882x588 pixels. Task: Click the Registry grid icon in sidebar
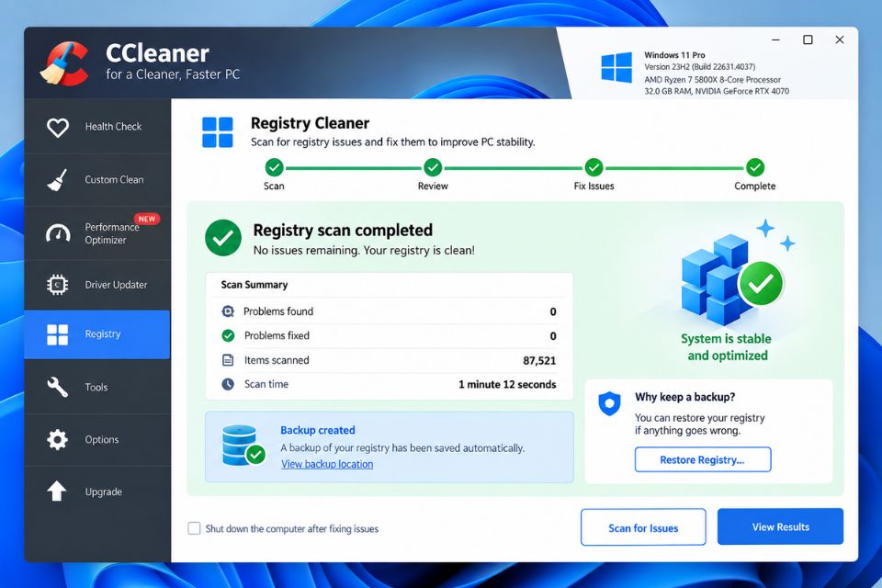click(x=57, y=334)
